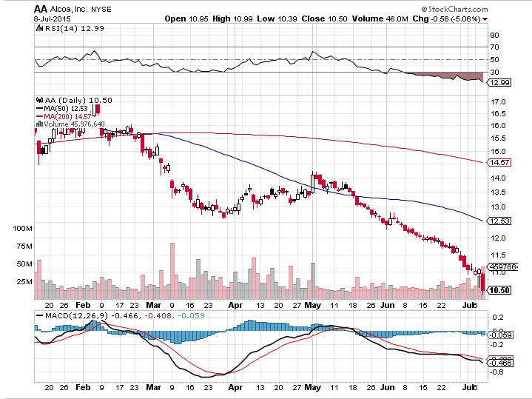Click the AA (Daily) 10.50 legend
This screenshot has width=532, height=399.
78,100
